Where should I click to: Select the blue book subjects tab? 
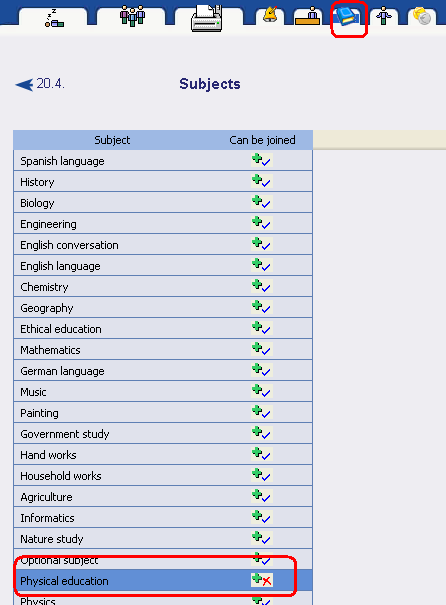tap(347, 17)
